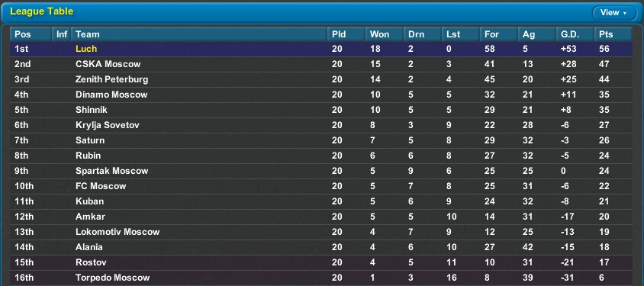
Task: Sort table by Team column header
Action: coord(199,34)
